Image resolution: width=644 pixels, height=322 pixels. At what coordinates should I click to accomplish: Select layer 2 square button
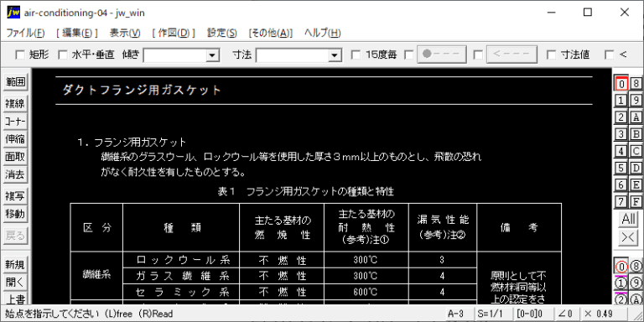click(621, 117)
